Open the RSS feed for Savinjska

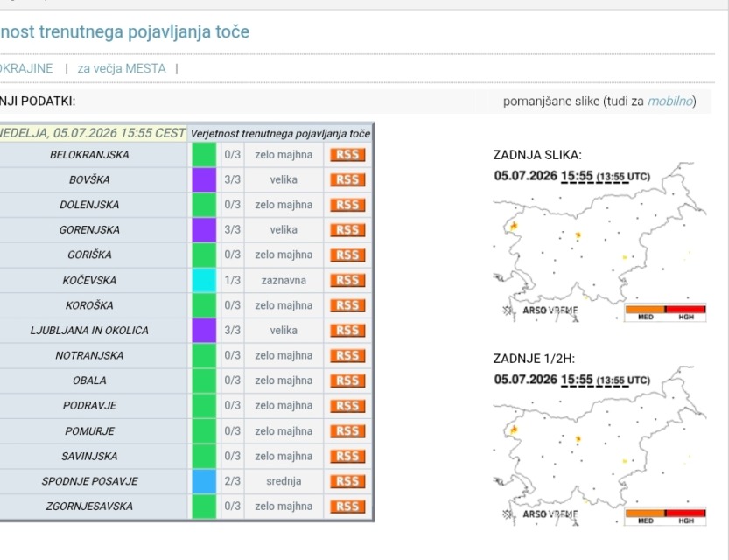(347, 456)
